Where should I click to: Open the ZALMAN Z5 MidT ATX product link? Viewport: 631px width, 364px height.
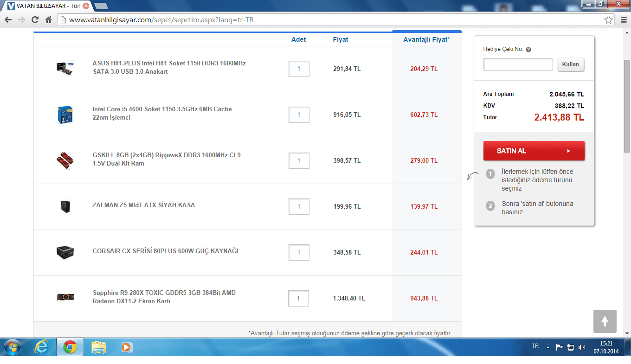pos(143,205)
